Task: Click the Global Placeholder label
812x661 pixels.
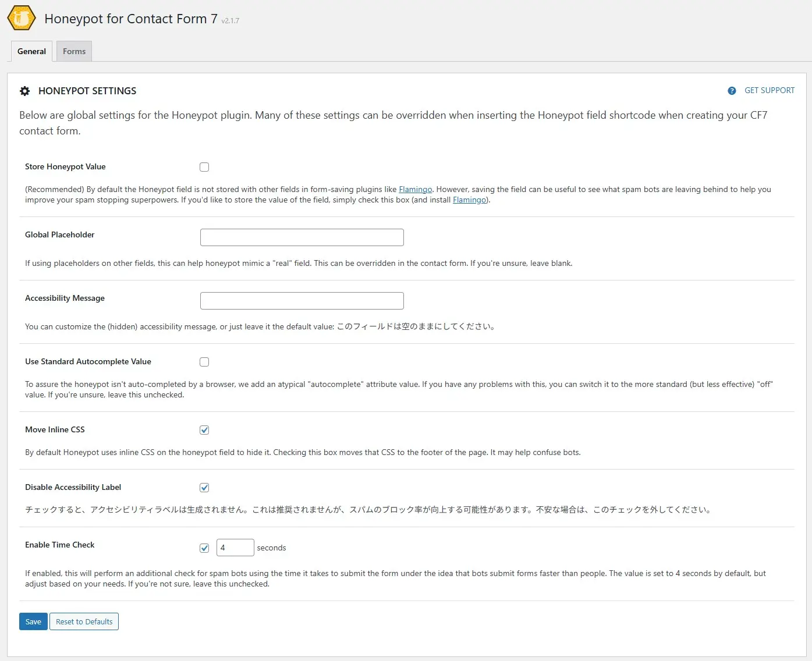Action: 59,234
